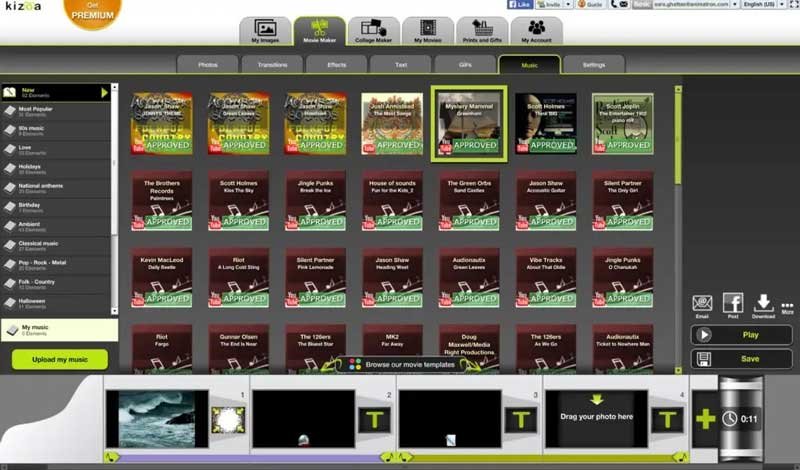Select the Classical music category

[58, 245]
